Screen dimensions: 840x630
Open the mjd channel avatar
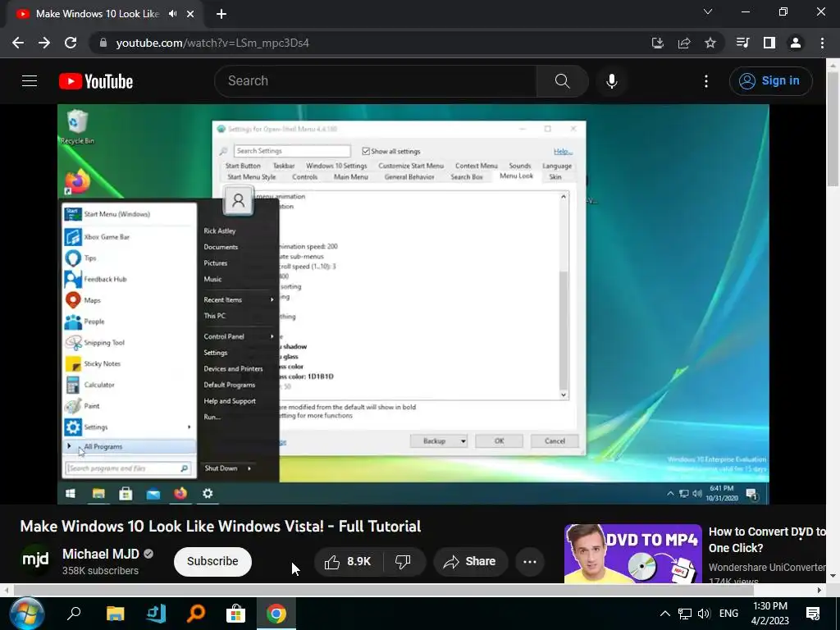tap(35, 560)
